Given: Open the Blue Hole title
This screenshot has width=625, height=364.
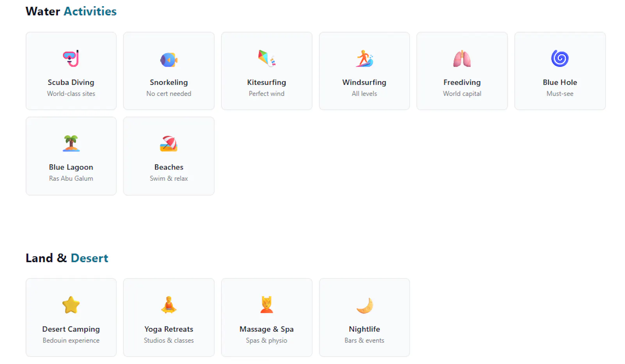Looking at the screenshot, I should 560,82.
